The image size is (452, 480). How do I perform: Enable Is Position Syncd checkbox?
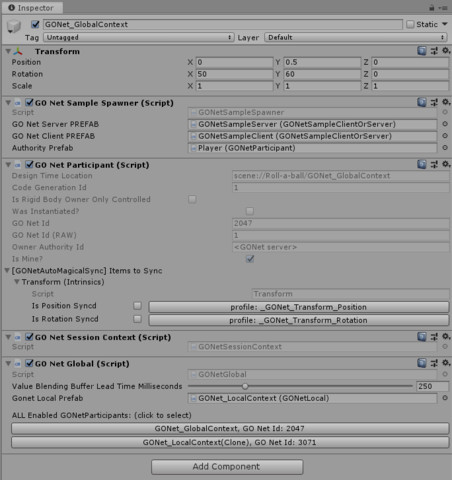(x=137, y=306)
